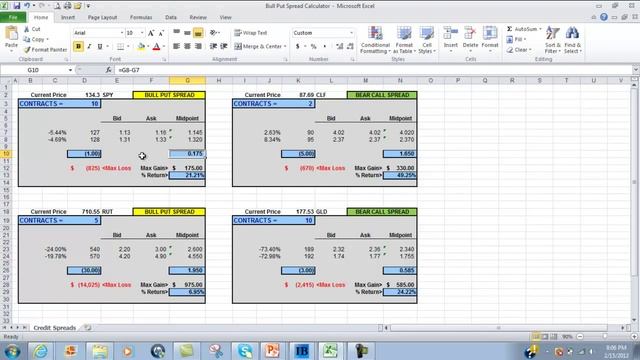This screenshot has height=360, width=640.
Task: Click Merge & Center button
Action: pyautogui.click(x=258, y=47)
